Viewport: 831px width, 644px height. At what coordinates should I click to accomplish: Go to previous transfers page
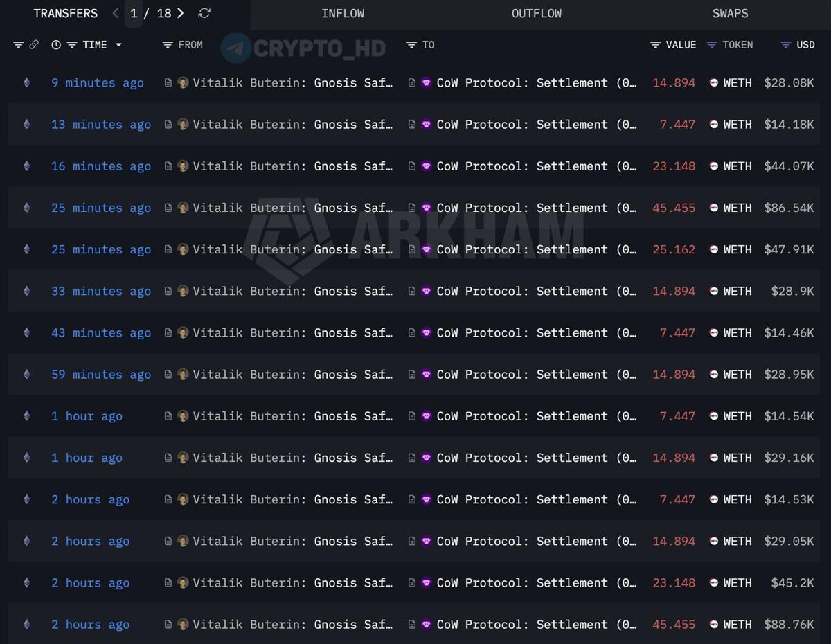point(116,13)
